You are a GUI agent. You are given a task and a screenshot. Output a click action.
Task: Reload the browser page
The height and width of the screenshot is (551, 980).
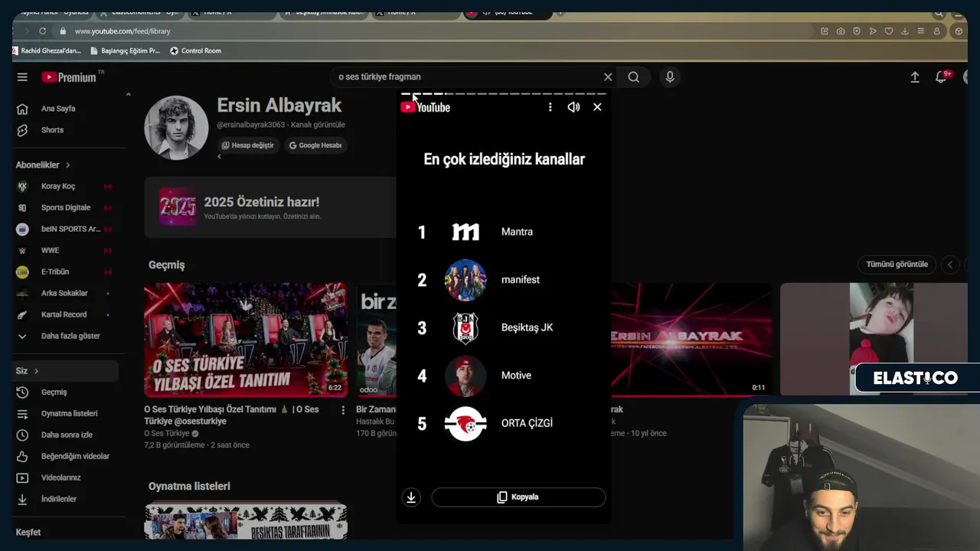pyautogui.click(x=43, y=31)
